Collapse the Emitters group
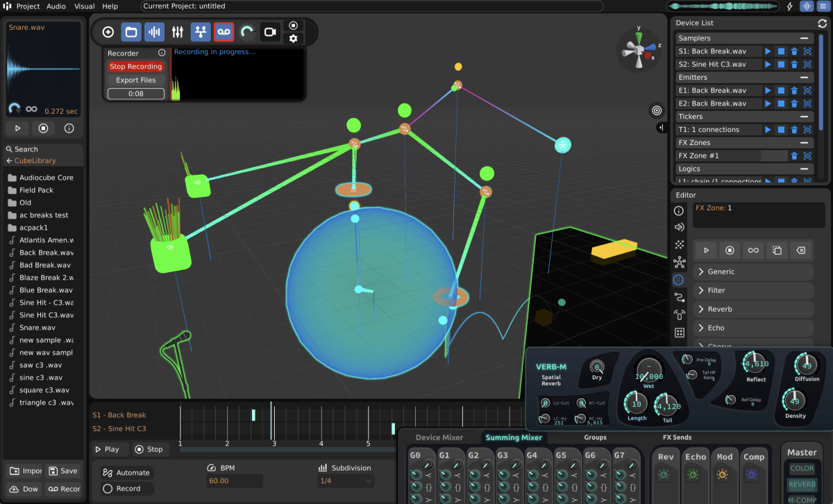 pyautogui.click(x=803, y=78)
